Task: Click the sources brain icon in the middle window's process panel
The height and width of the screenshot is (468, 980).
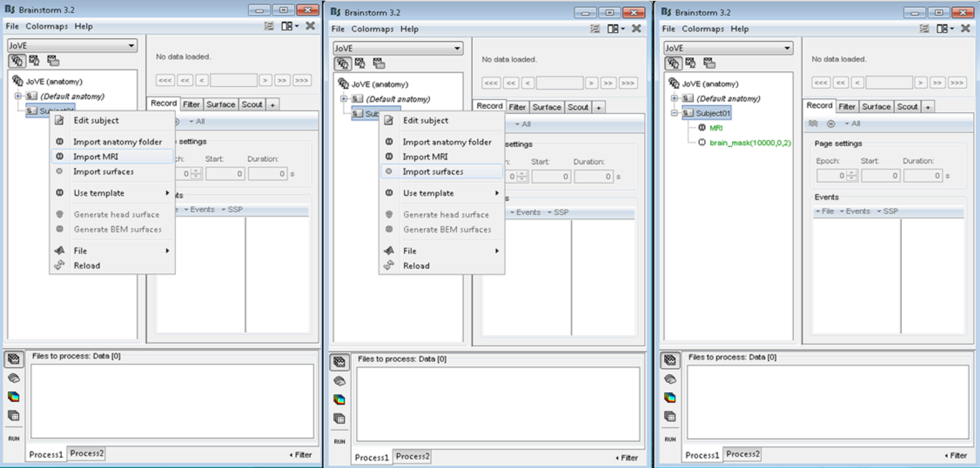Action: [339, 381]
